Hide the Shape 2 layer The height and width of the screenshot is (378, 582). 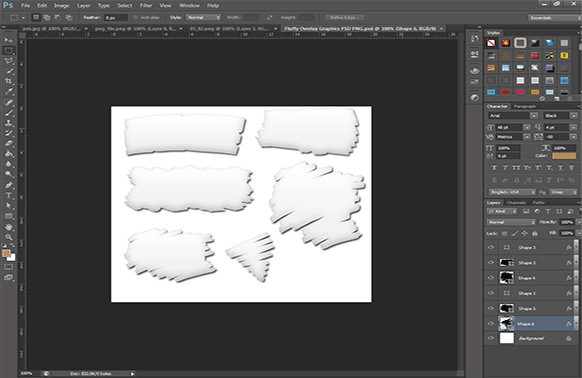[491, 263]
